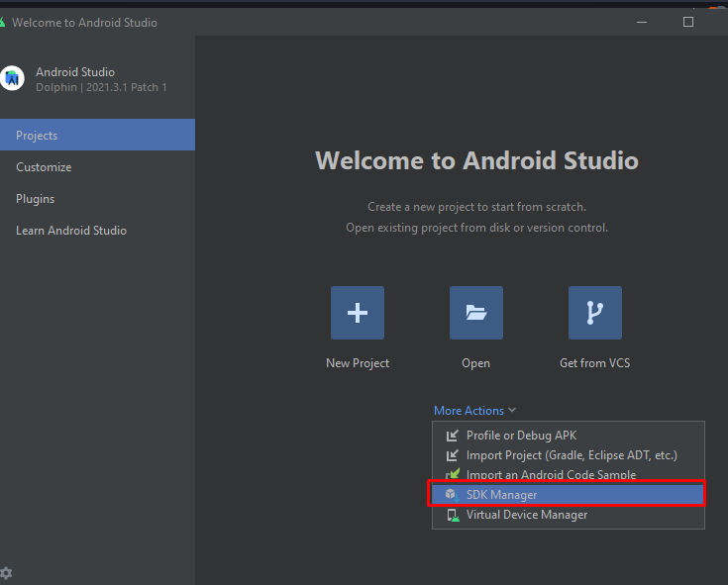Click the Virtual Device Manager icon
Screen dimensions: 728x585
[452, 515]
